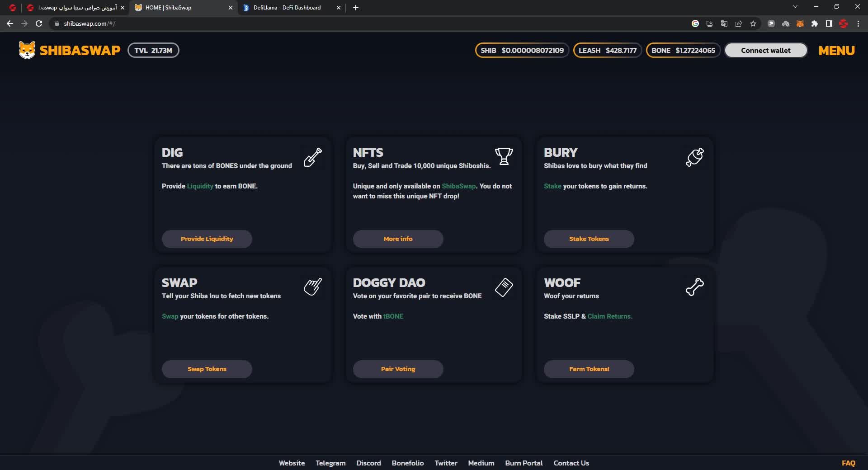Follow the green Stake link in BURY
This screenshot has width=868, height=470.
point(552,186)
